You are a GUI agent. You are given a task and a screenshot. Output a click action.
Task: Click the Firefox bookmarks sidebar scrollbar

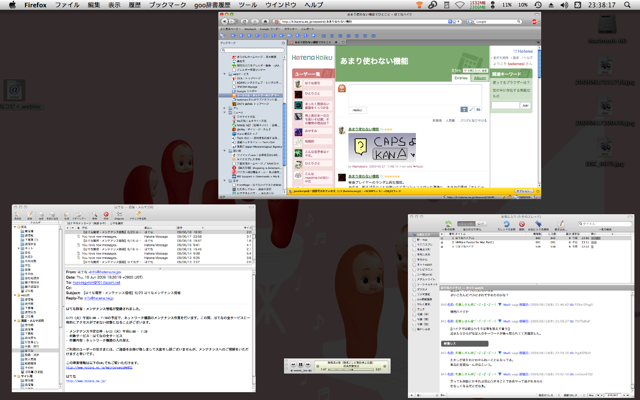(284, 132)
